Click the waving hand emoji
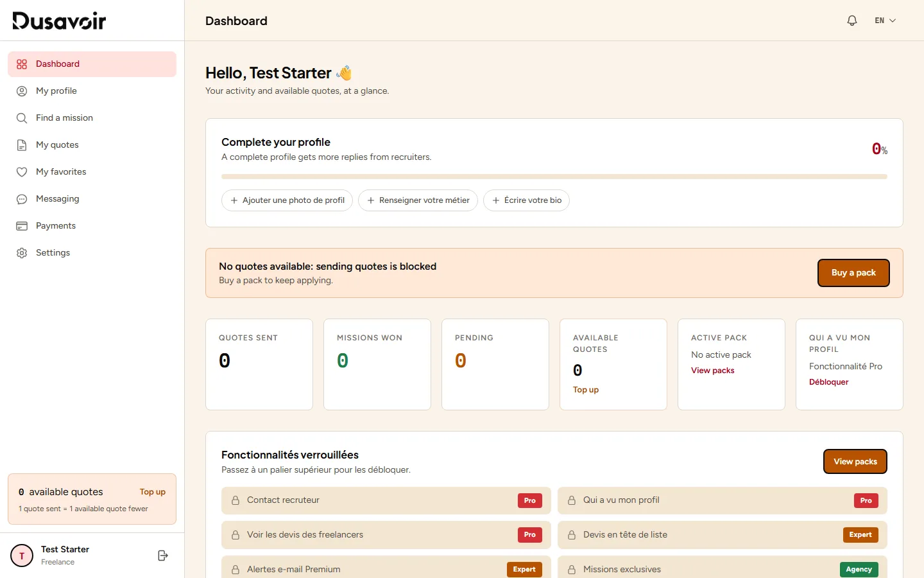The height and width of the screenshot is (578, 924). (x=345, y=73)
